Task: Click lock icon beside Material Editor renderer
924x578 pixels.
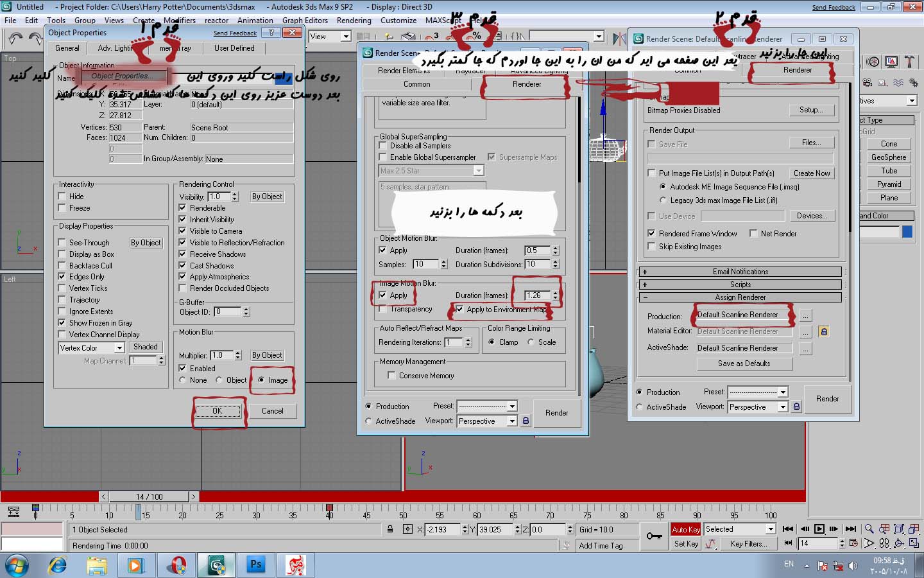Action: click(x=824, y=331)
